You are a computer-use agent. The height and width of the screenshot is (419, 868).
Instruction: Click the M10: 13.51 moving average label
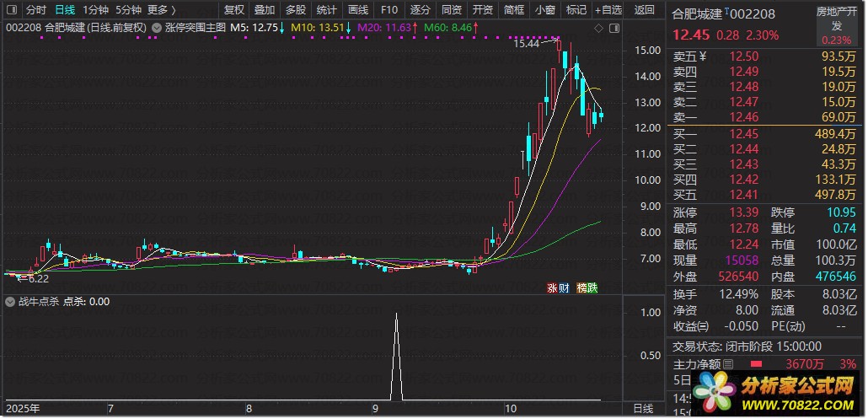[x=322, y=27]
